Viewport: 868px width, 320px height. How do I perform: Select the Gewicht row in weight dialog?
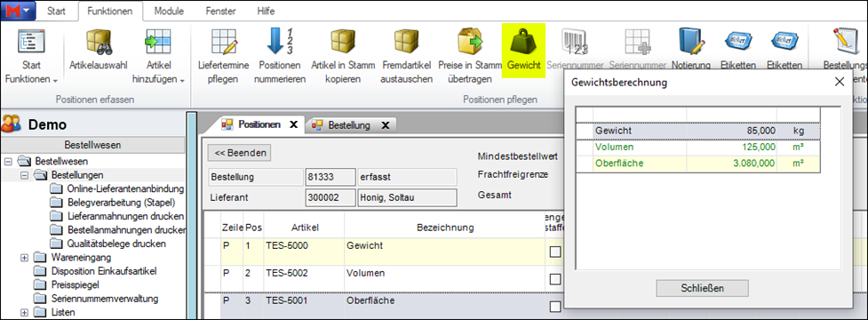(698, 132)
